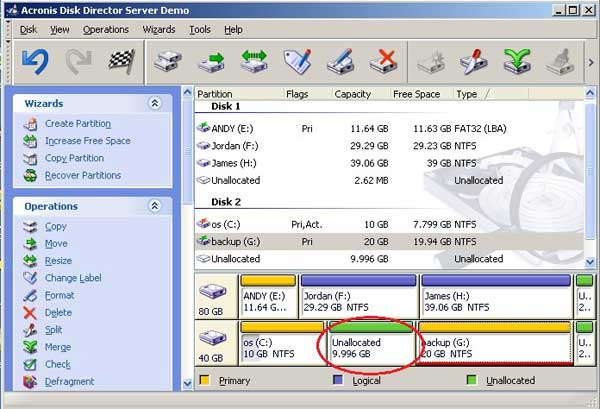The image size is (600, 409).
Task: Click the Capacity column header
Action: 353,94
